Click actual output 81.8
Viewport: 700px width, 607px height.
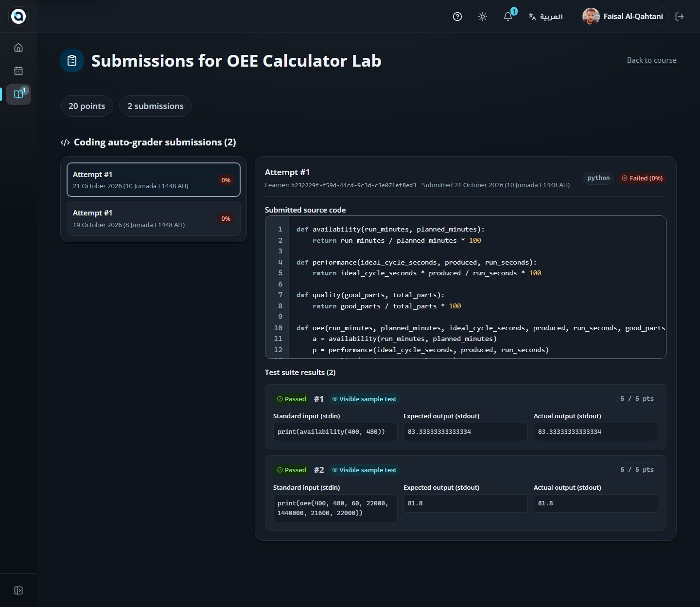coord(595,503)
